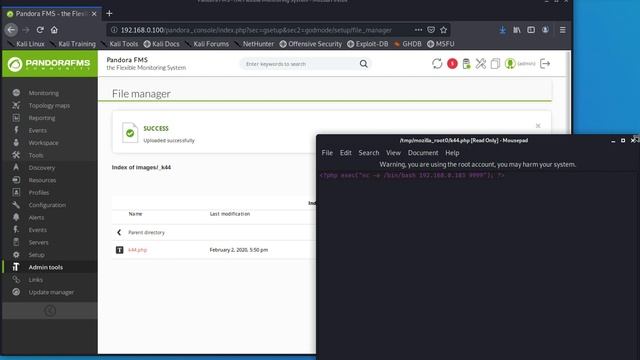640x360 pixels.
Task: Toggle Firefox sidebar view icon
Action: point(531,30)
